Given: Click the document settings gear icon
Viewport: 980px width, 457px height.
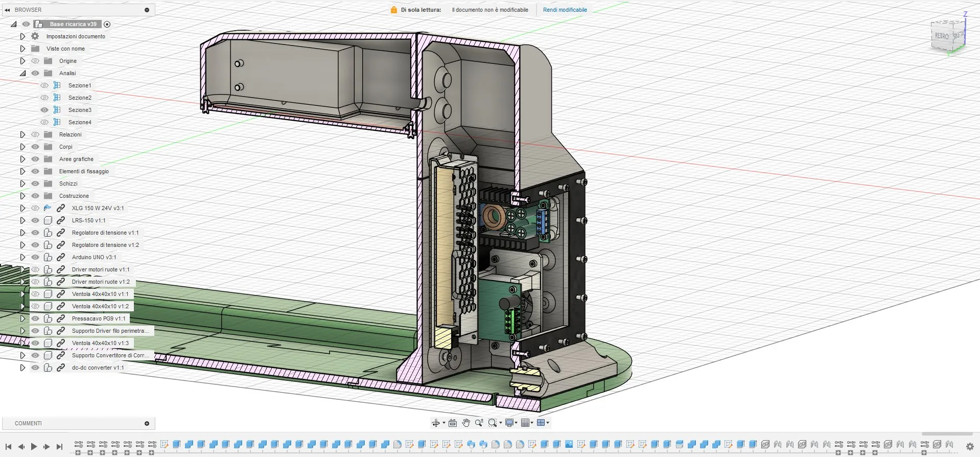Looking at the screenshot, I should (x=35, y=36).
